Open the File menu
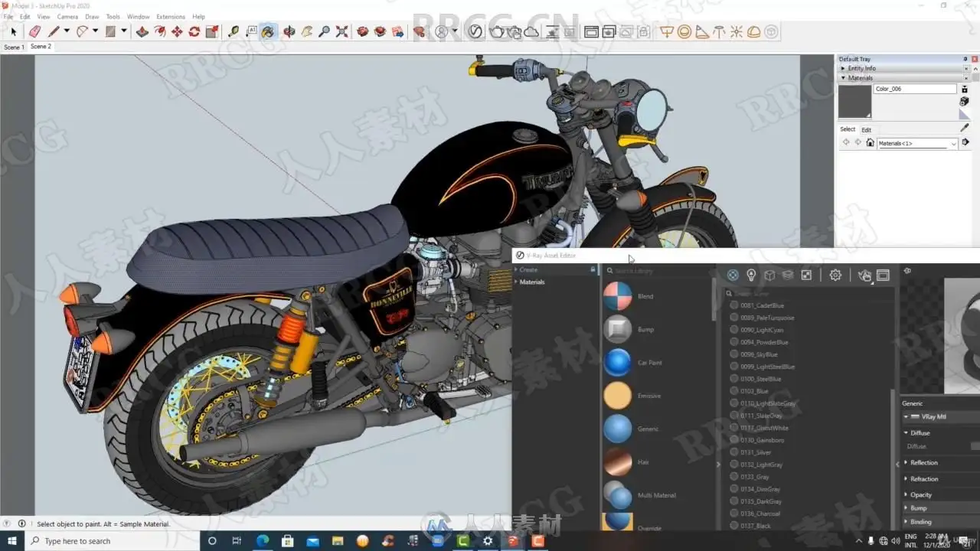Image resolution: width=980 pixels, height=551 pixels. pyautogui.click(x=8, y=16)
